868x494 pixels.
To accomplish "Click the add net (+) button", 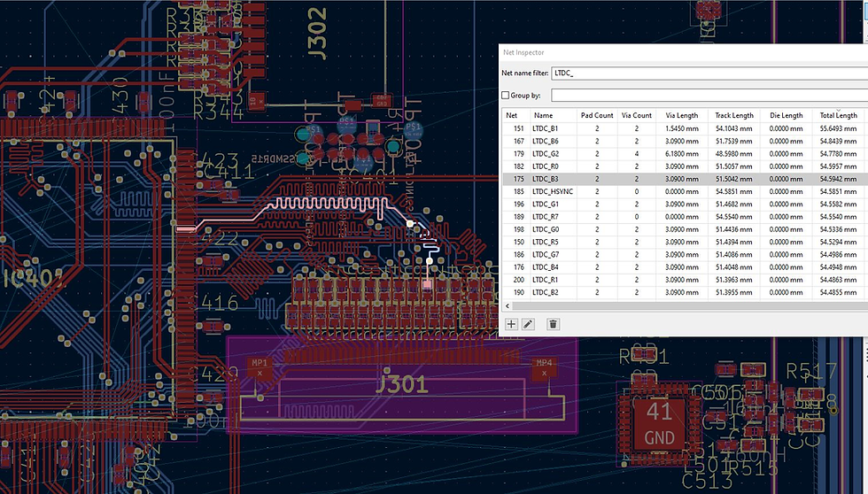I will (511, 324).
